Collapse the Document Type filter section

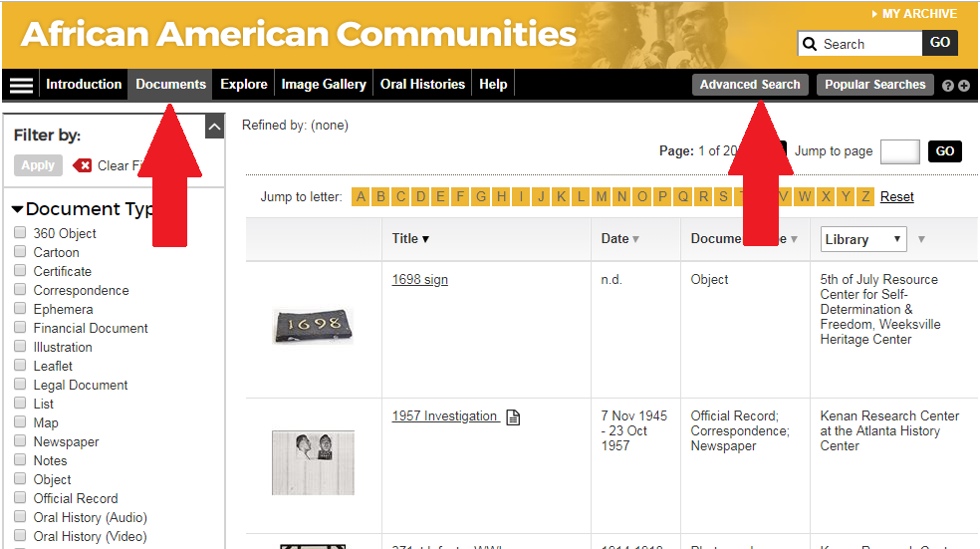[18, 209]
